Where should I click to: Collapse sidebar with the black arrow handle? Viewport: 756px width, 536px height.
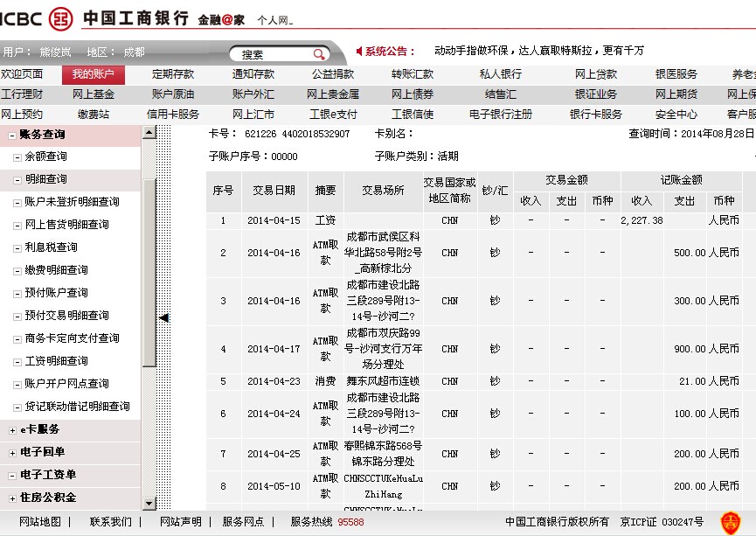tap(164, 317)
